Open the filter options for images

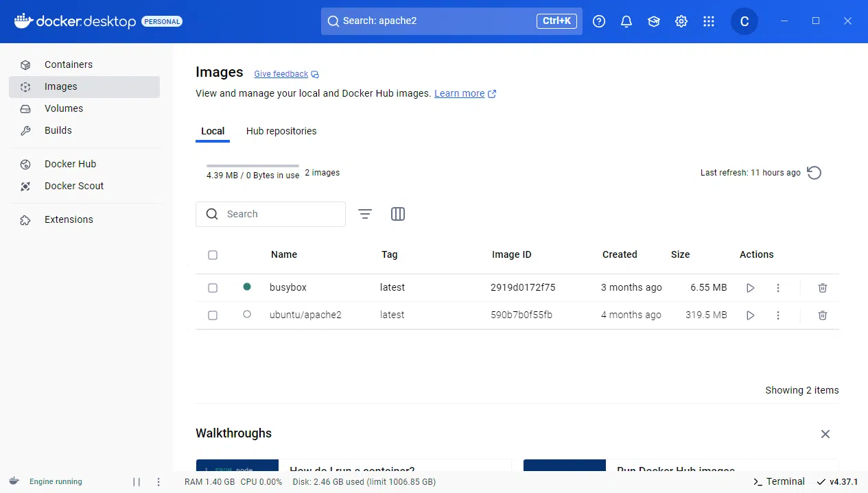coord(365,214)
